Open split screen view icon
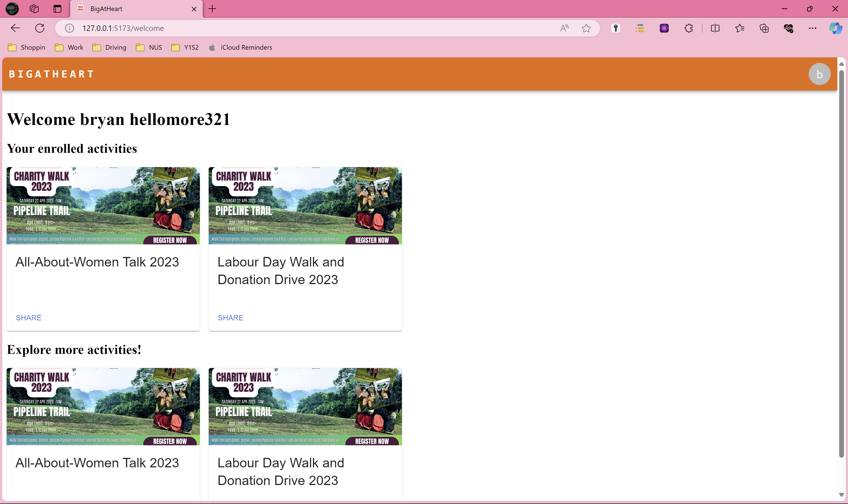The image size is (848, 504). pos(715,28)
